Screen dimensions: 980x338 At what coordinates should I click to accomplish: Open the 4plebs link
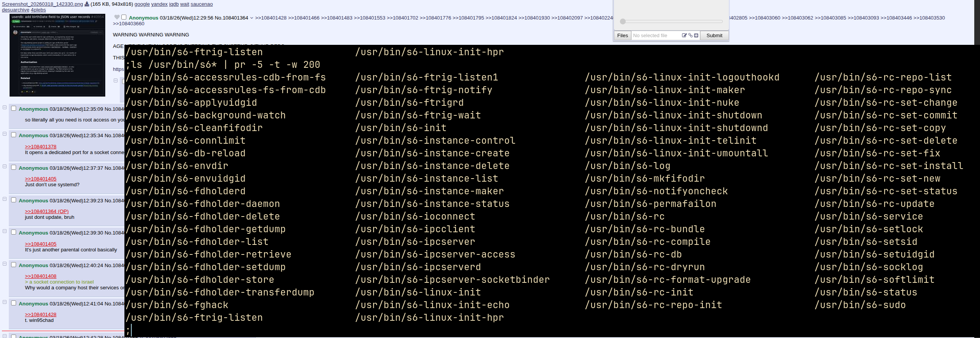[x=38, y=10]
